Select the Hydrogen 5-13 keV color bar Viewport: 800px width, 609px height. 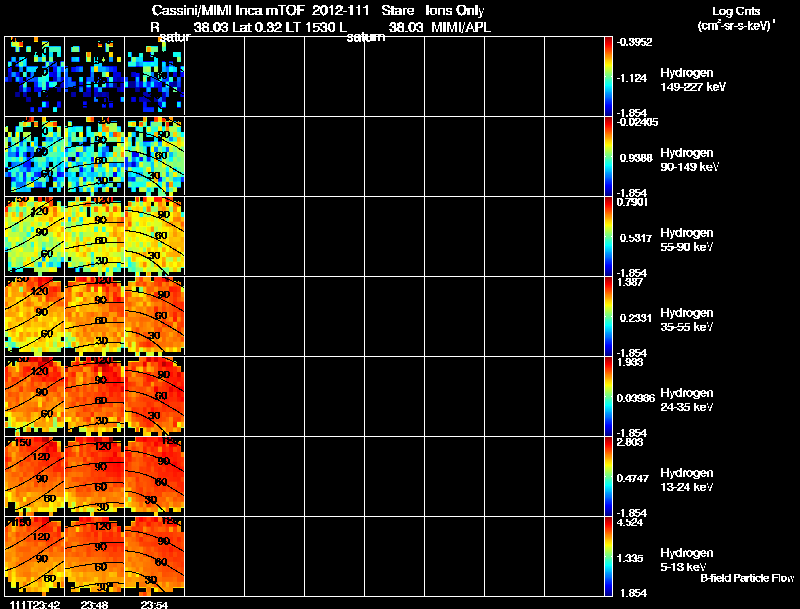pyautogui.click(x=608, y=556)
